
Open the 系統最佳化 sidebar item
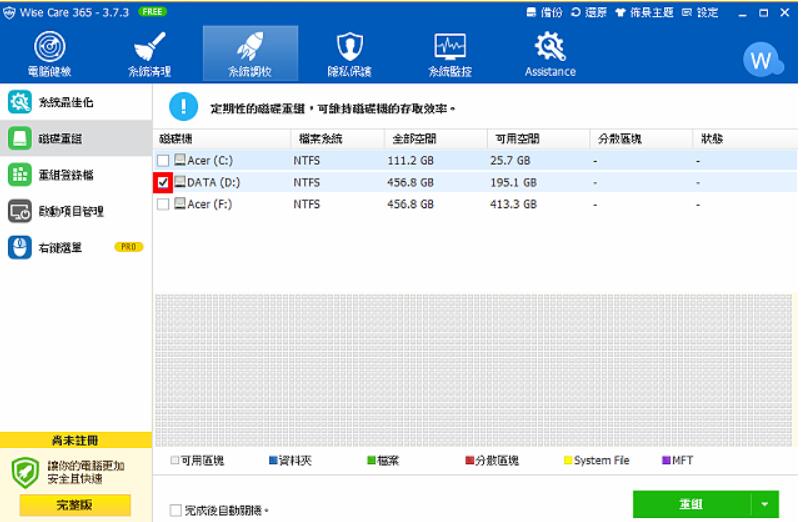76,102
